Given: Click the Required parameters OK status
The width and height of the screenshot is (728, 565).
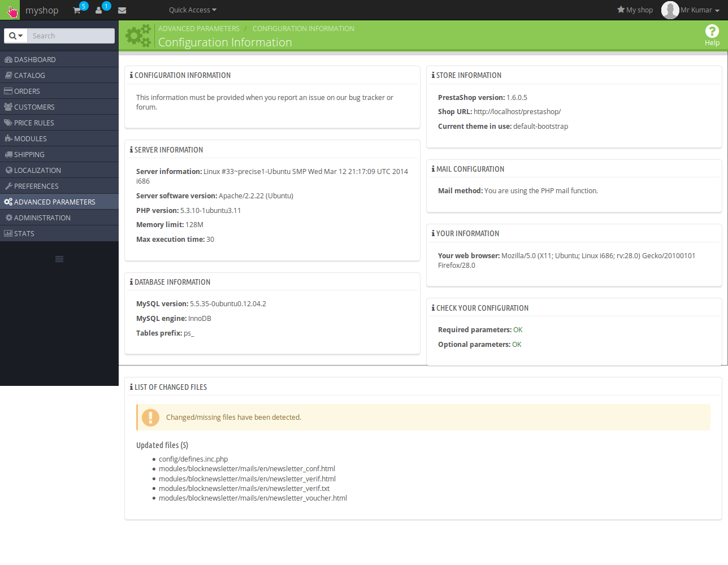Looking at the screenshot, I should coord(518,330).
